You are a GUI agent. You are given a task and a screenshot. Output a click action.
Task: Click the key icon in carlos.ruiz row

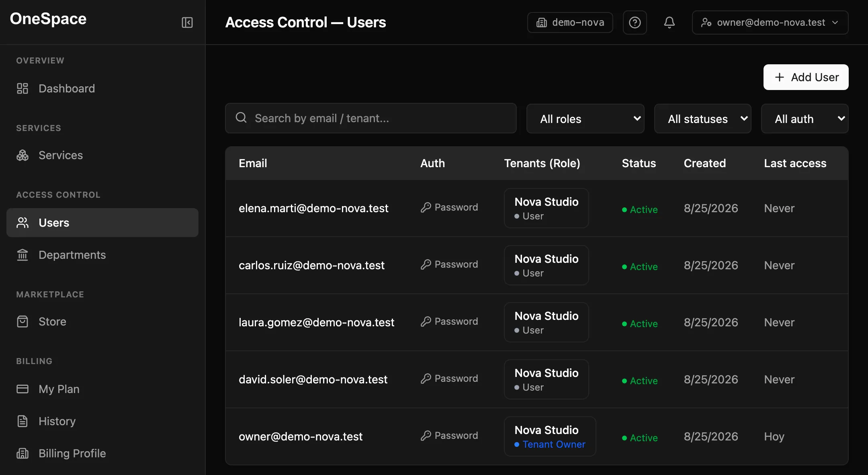[x=426, y=264]
